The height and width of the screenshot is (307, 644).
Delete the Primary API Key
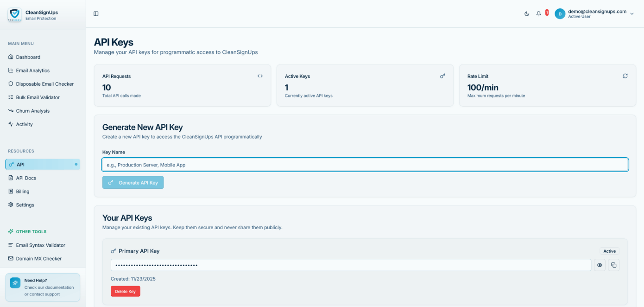[x=125, y=291]
